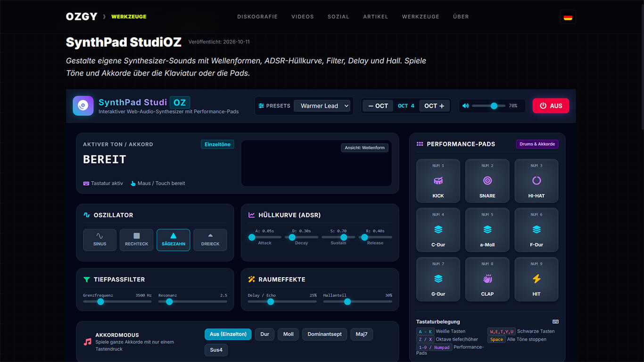The height and width of the screenshot is (362, 644).
Task: Click the speaker volume icon
Action: click(x=466, y=106)
